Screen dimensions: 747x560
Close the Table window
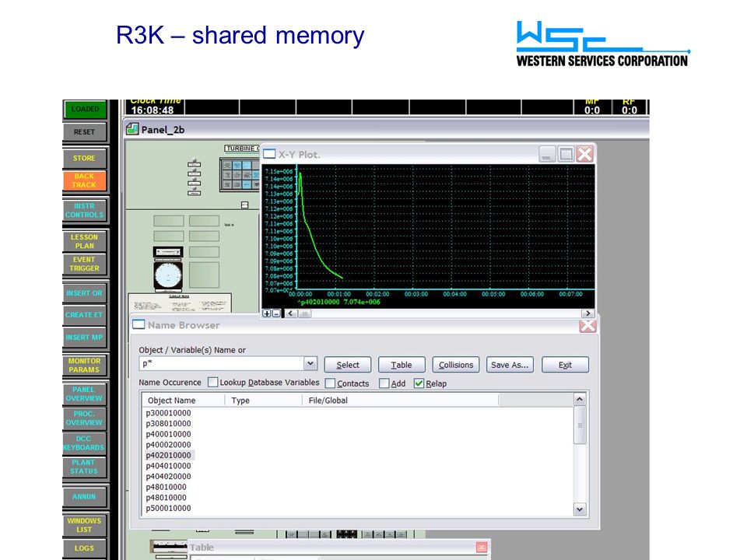482,547
